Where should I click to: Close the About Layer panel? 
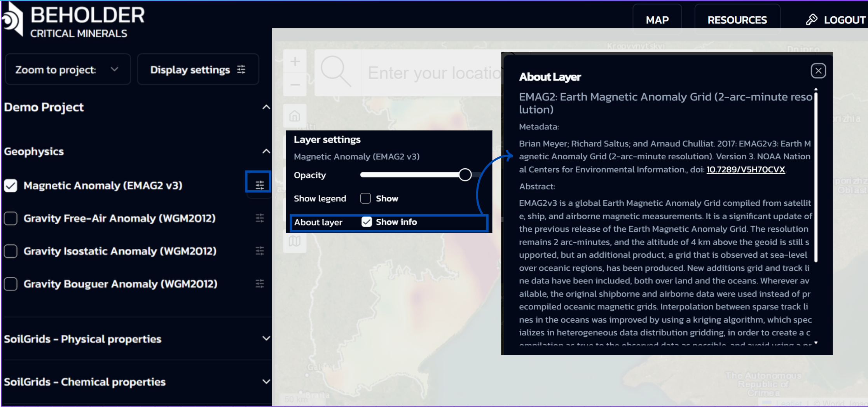pyautogui.click(x=818, y=71)
